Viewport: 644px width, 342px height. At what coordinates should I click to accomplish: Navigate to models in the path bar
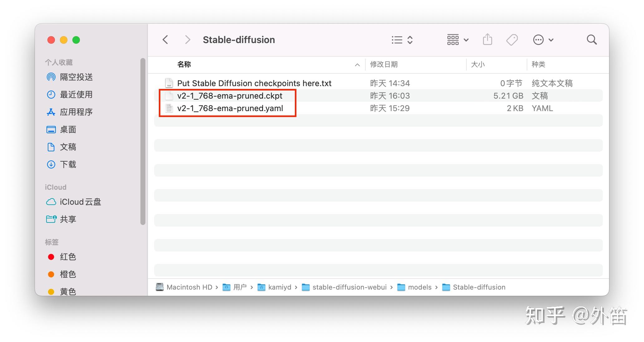[419, 287]
